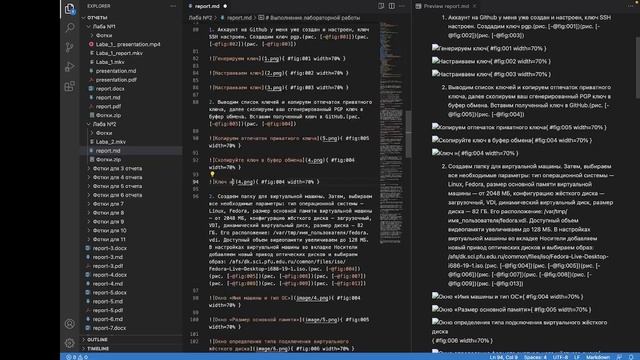Expand Фотки для 6 отчета folder
This screenshot has height=360, width=640.
(x=117, y=195)
